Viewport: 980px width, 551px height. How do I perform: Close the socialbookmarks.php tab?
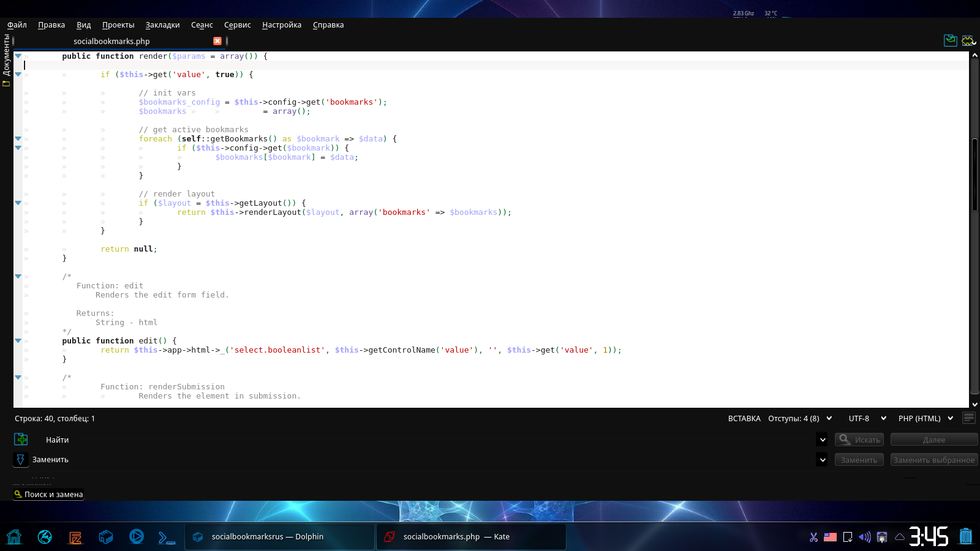point(217,41)
